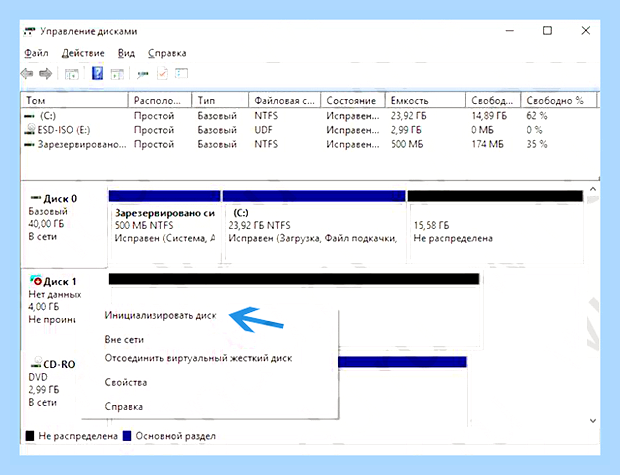Click the red-checkmark properties toolbar icon
Screen dimensions: 620x475
tap(162, 74)
